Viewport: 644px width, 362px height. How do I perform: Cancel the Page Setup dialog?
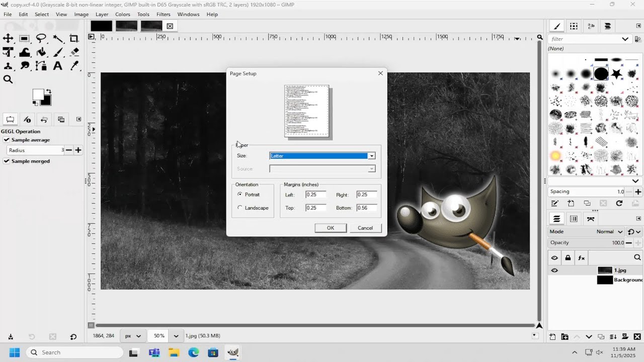point(365,228)
